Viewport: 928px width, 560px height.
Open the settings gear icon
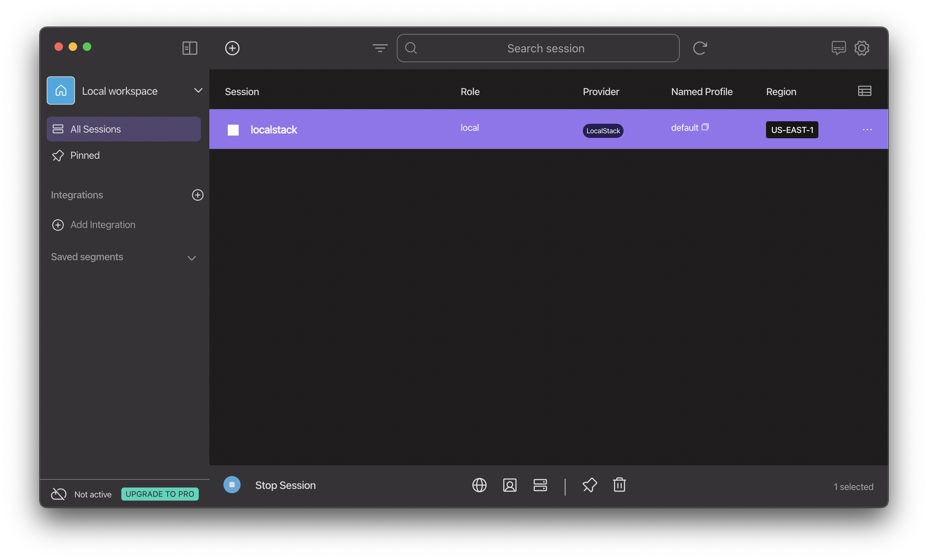coord(862,48)
